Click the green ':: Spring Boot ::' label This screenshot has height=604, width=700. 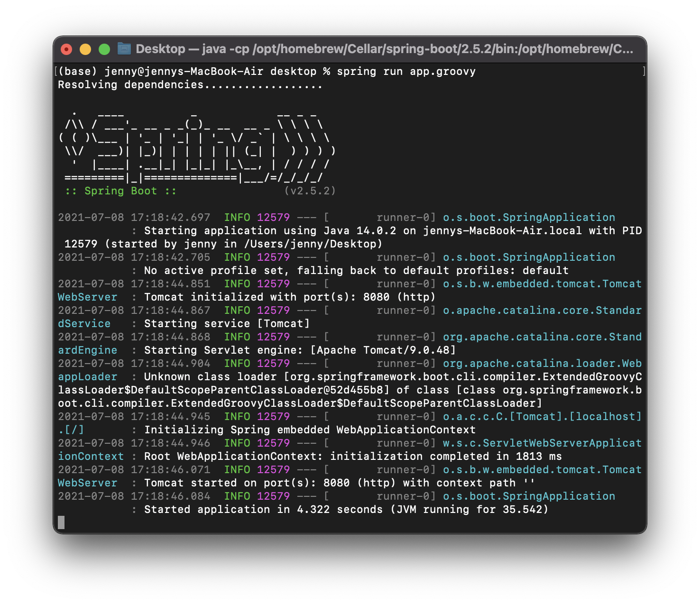[x=121, y=191]
